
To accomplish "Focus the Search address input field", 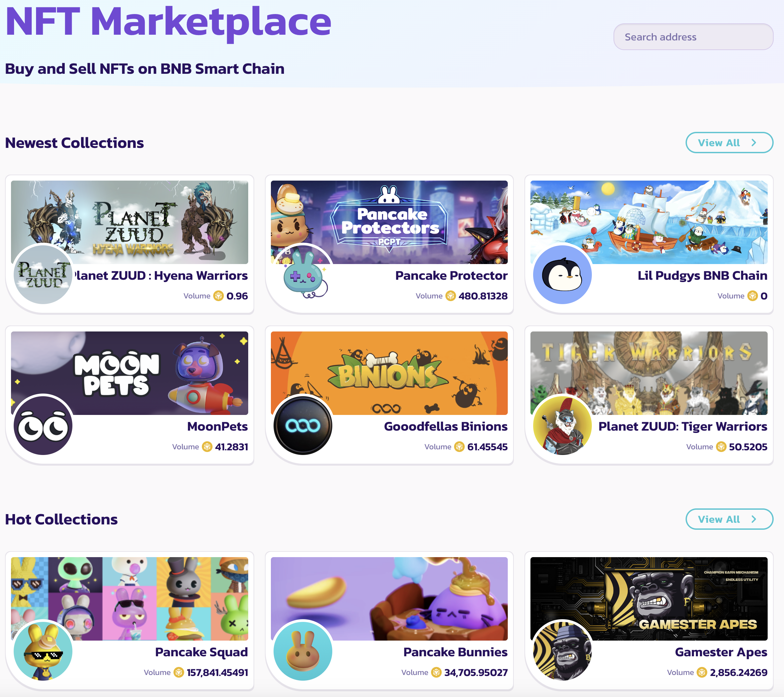I will (x=693, y=37).
